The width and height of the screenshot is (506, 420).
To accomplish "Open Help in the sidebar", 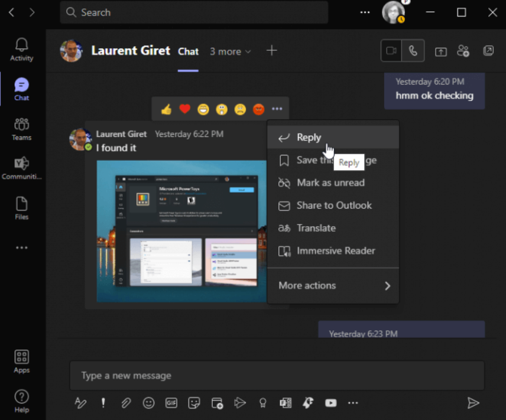I will [x=22, y=401].
